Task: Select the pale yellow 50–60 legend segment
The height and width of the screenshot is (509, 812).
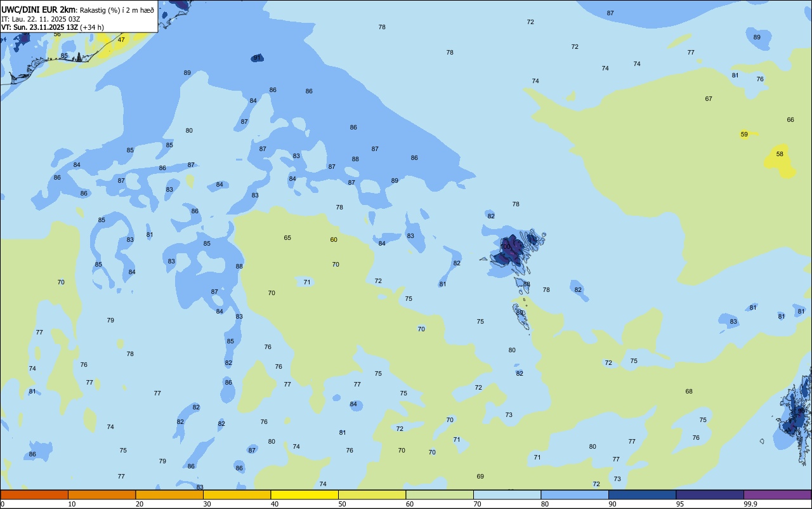Action: pos(372,494)
